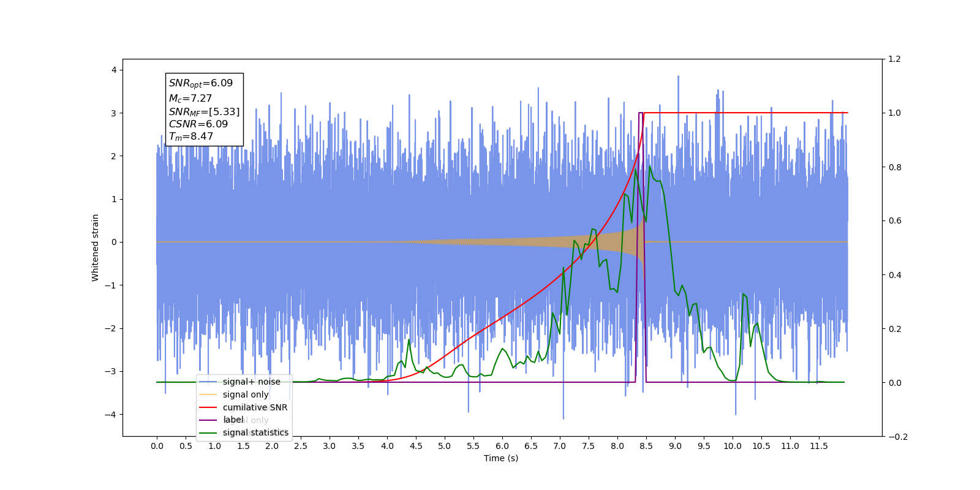Image resolution: width=980 pixels, height=490 pixels.
Task: Click the right y-axis tick label 1.2
Action: point(894,59)
